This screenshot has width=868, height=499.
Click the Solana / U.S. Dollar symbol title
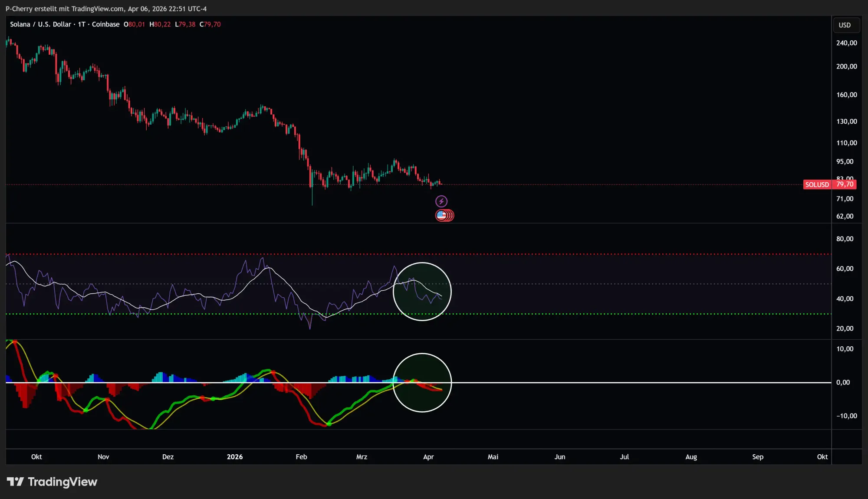[40, 24]
